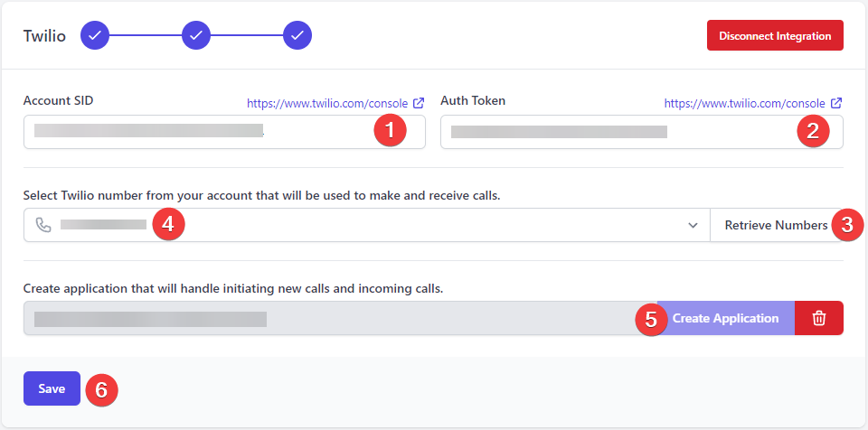Click the Twilio heading text
The image size is (868, 430).
[44, 36]
